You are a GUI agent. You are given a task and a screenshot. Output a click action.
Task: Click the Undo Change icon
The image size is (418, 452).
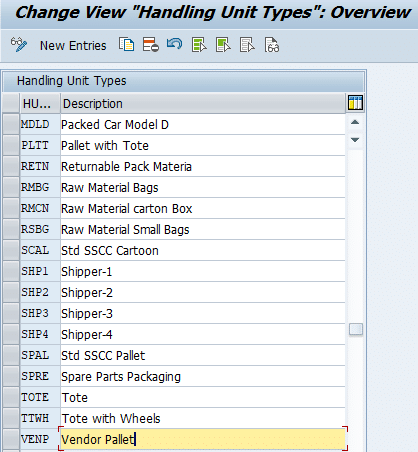(175, 44)
